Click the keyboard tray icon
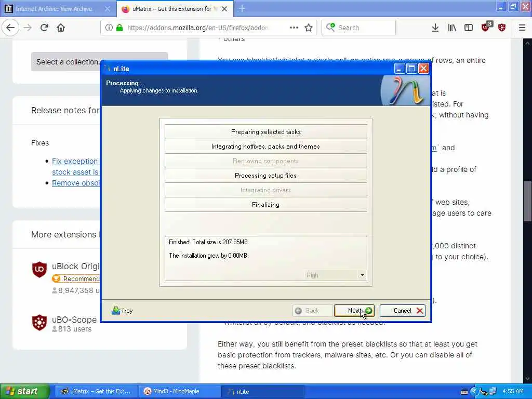The height and width of the screenshot is (399, 532). coord(464,392)
